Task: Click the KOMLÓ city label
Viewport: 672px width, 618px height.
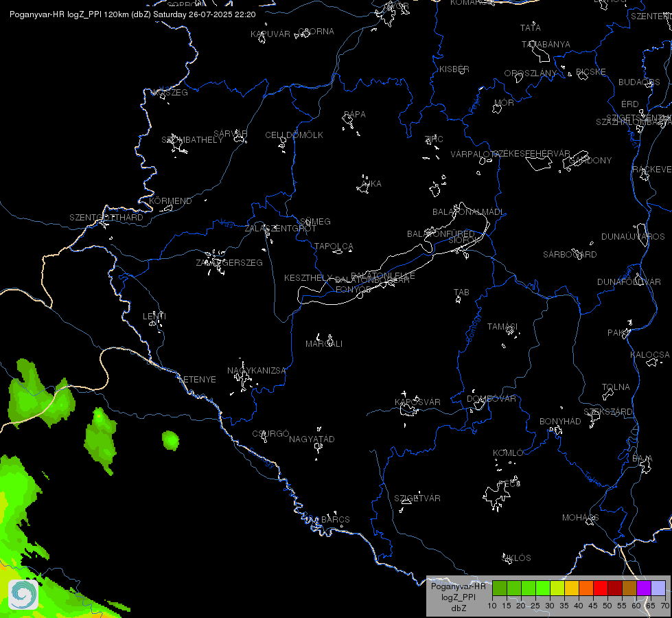Action: click(x=508, y=453)
